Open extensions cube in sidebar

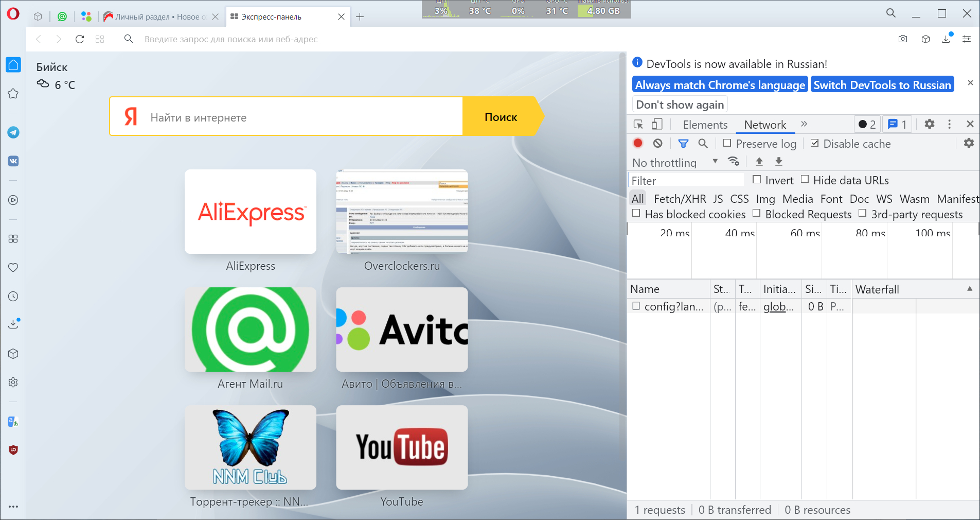[x=13, y=354]
